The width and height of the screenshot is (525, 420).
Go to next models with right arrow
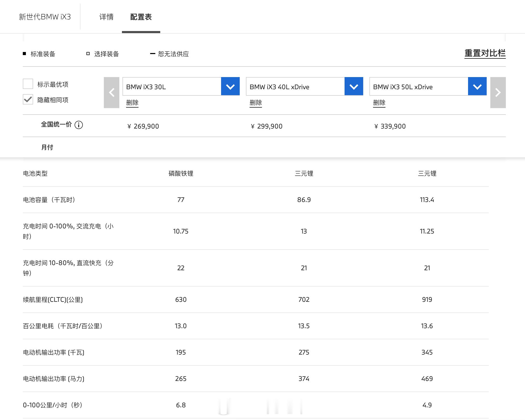498,93
